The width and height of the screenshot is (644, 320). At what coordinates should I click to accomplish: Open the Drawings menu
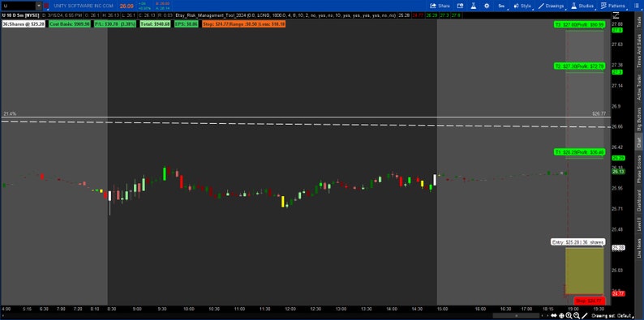tap(551, 6)
